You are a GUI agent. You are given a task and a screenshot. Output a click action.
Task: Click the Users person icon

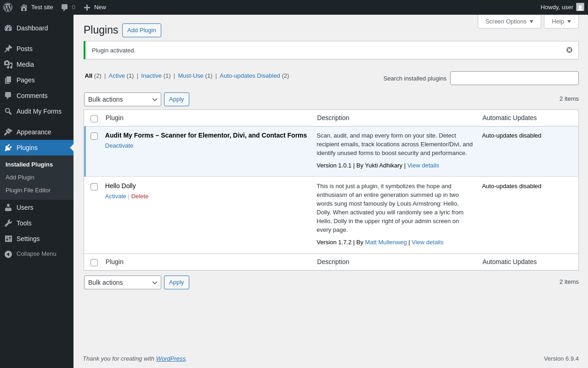pos(8,207)
